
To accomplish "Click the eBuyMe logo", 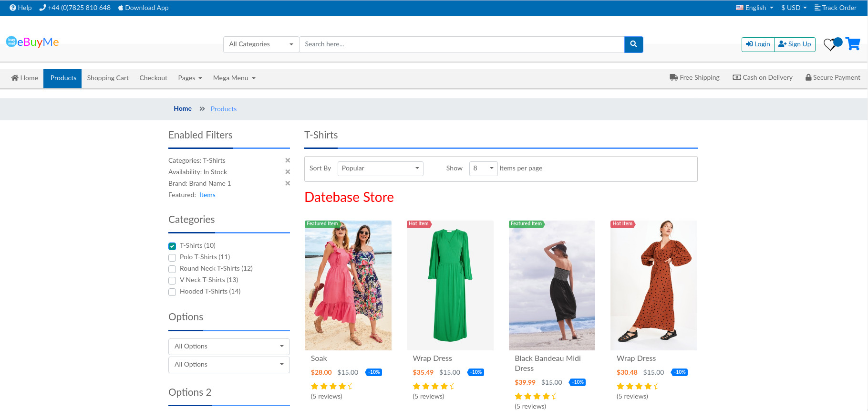I will click(x=32, y=42).
